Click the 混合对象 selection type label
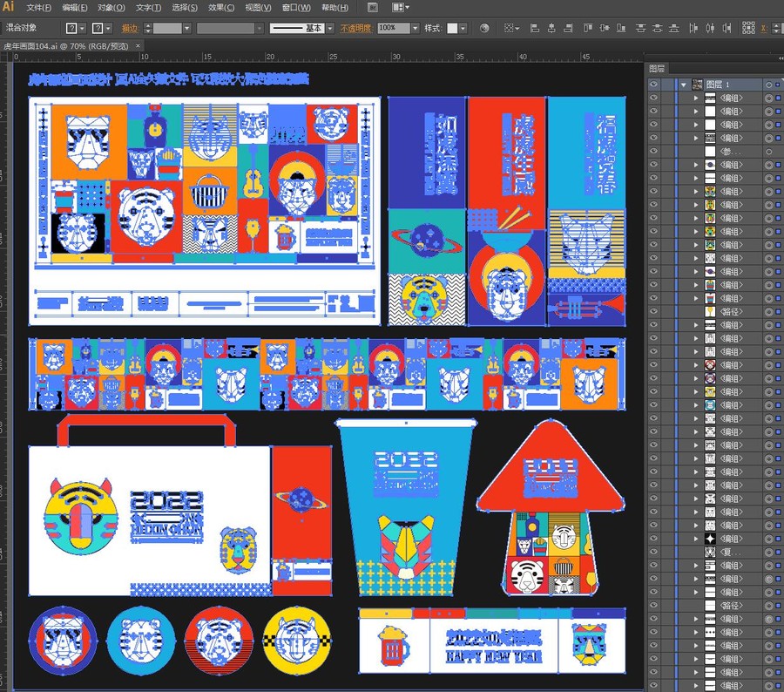Image resolution: width=784 pixels, height=692 pixels. coord(22,28)
